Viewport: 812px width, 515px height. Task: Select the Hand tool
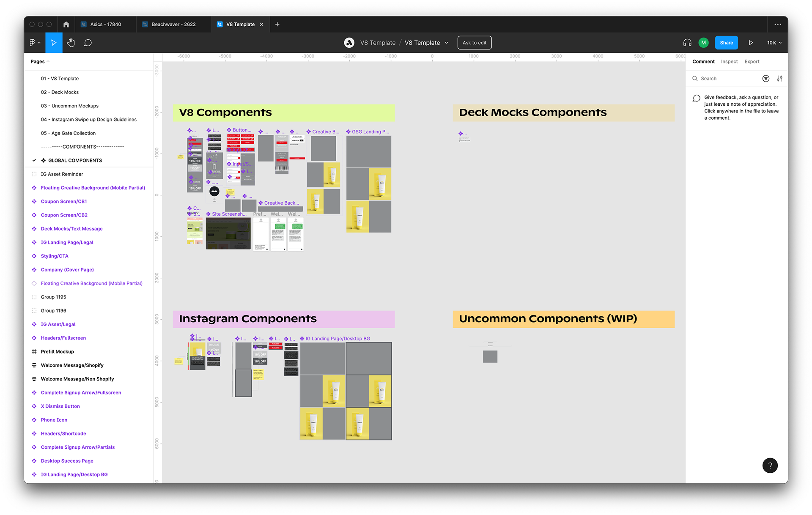pyautogui.click(x=71, y=43)
